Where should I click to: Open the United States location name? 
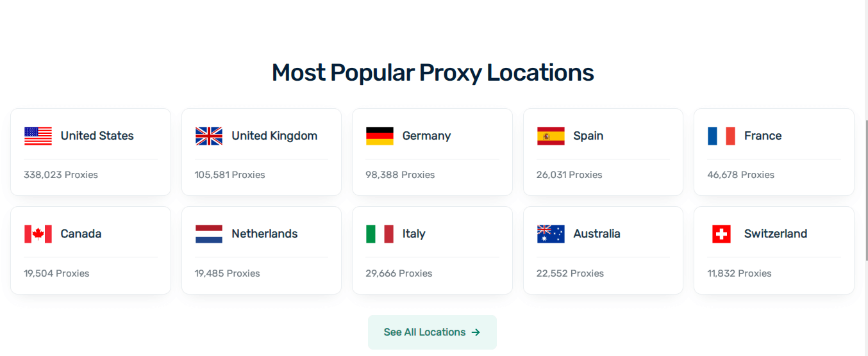coord(97,136)
